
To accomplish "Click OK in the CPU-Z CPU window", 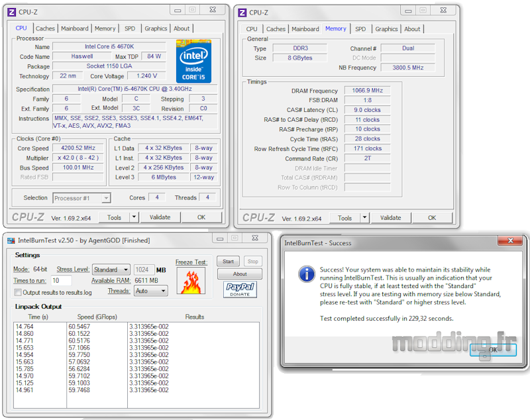I will click(201, 217).
